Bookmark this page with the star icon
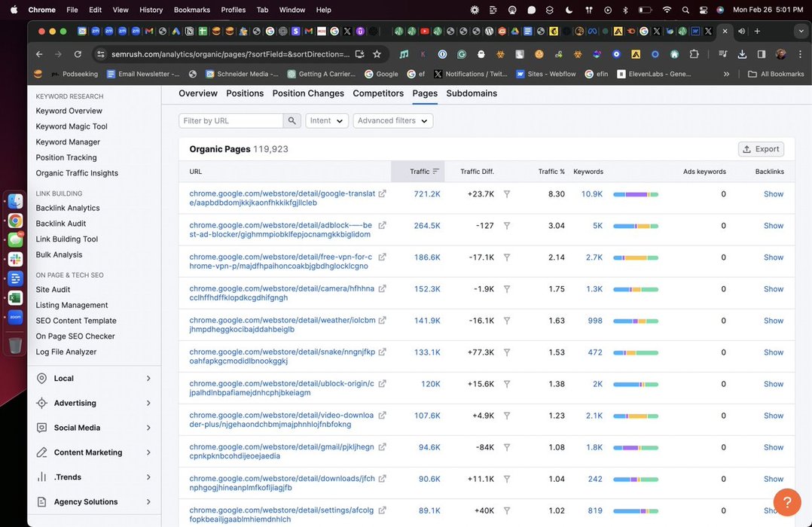Image resolution: width=812 pixels, height=527 pixels. [x=377, y=54]
